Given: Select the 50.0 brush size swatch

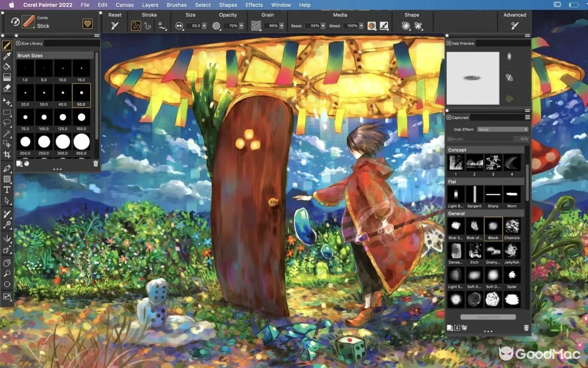Looking at the screenshot, I should [x=81, y=95].
